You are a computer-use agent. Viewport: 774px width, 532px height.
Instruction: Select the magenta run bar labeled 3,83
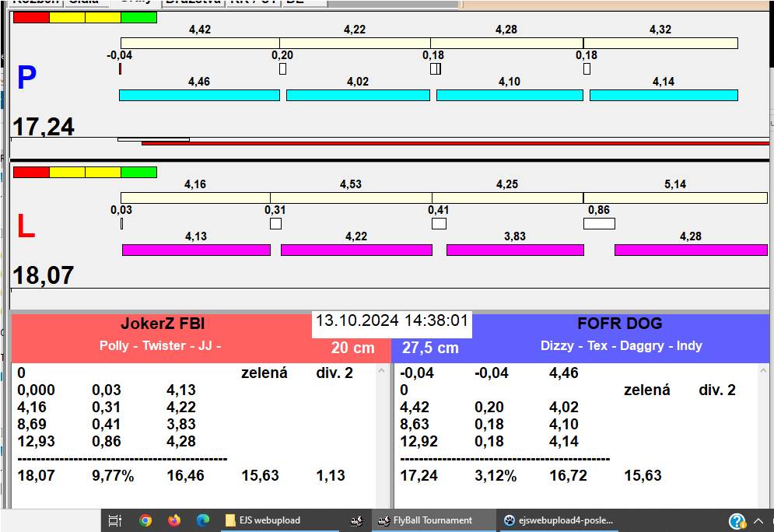[515, 250]
